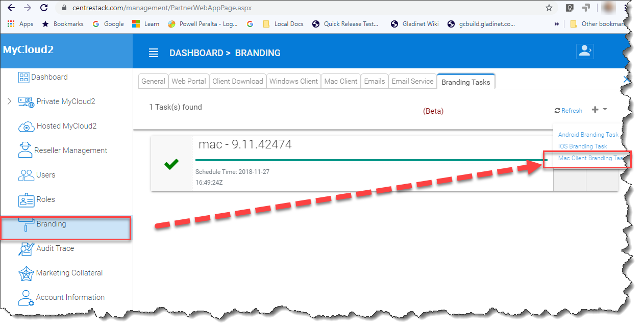This screenshot has height=330, width=644.
Task: Open the plus add-task dropdown
Action: click(x=599, y=110)
